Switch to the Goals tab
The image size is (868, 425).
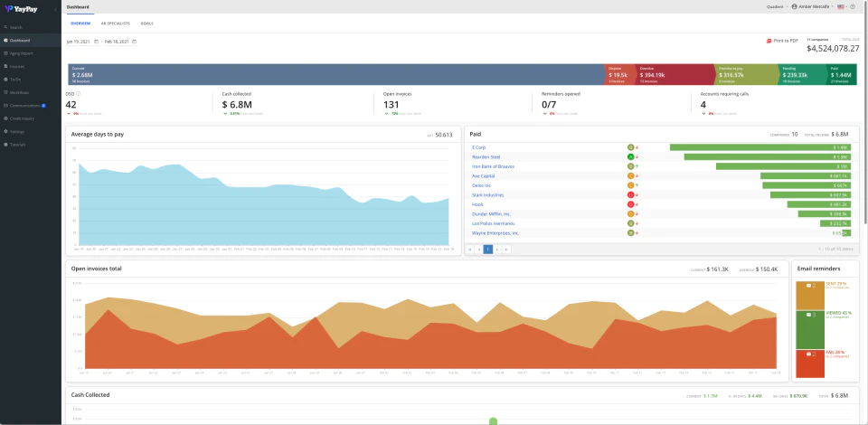[146, 24]
